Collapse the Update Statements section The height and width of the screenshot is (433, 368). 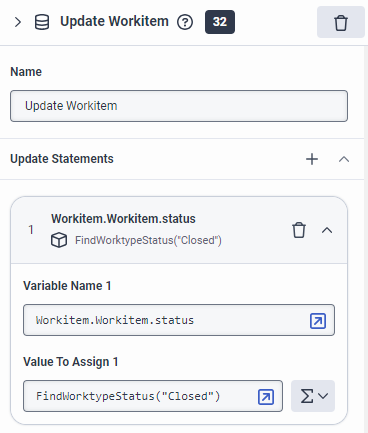344,159
